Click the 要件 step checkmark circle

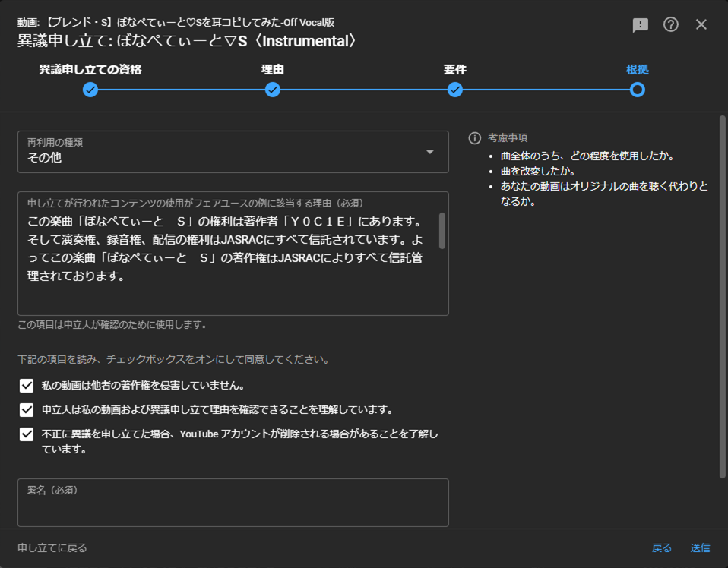coord(455,90)
